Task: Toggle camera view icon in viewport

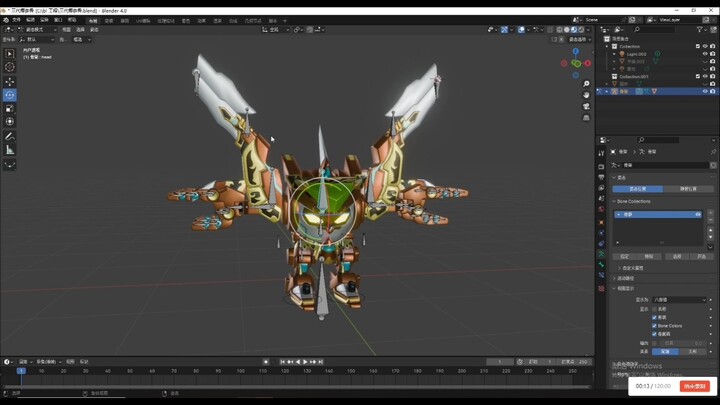Action: pos(586,107)
